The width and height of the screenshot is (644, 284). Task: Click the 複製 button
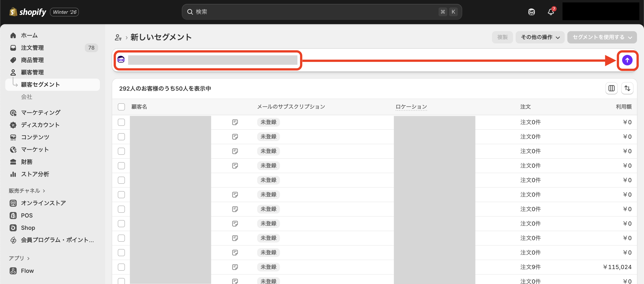[x=502, y=37]
